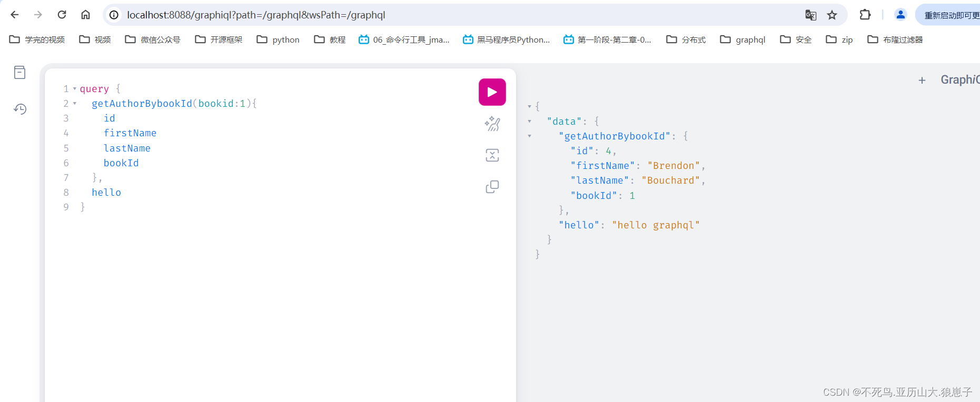Click the lastName field in query editor
This screenshot has height=402, width=980.
(127, 148)
